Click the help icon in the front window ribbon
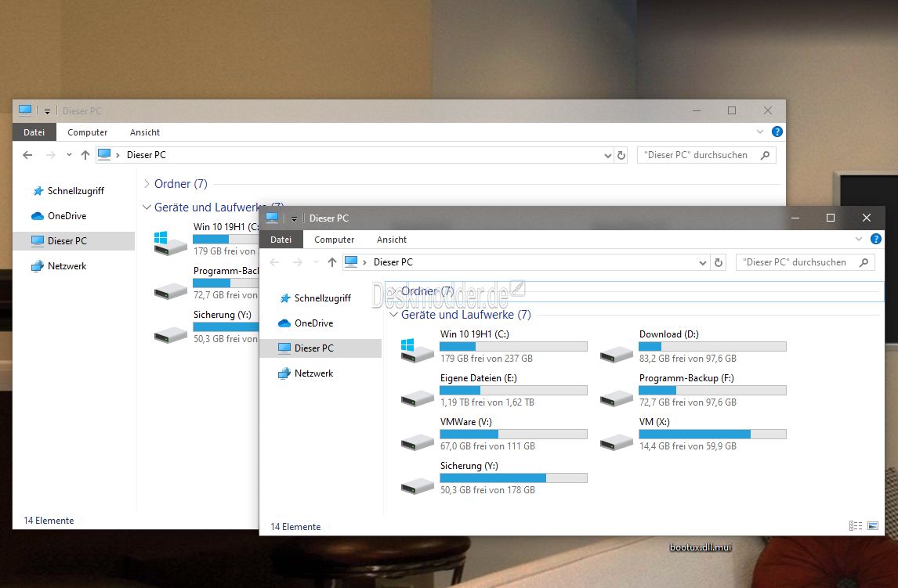Viewport: 898px width, 588px height. tap(875, 239)
